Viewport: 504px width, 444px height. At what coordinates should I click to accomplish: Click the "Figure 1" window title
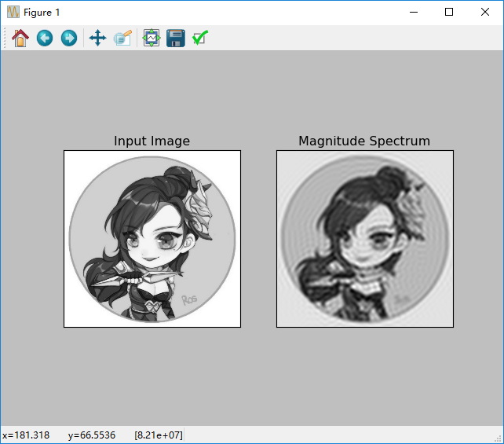click(42, 13)
